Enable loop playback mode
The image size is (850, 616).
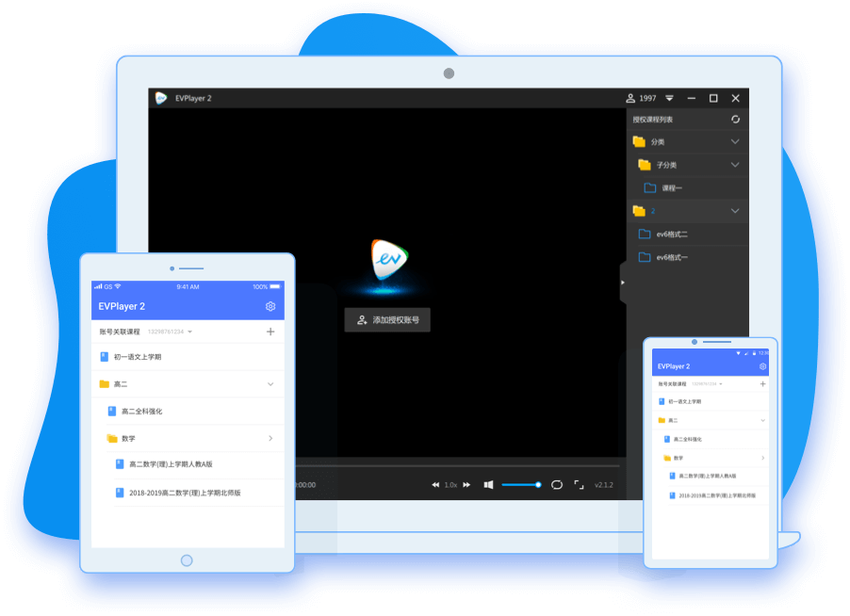(x=556, y=484)
